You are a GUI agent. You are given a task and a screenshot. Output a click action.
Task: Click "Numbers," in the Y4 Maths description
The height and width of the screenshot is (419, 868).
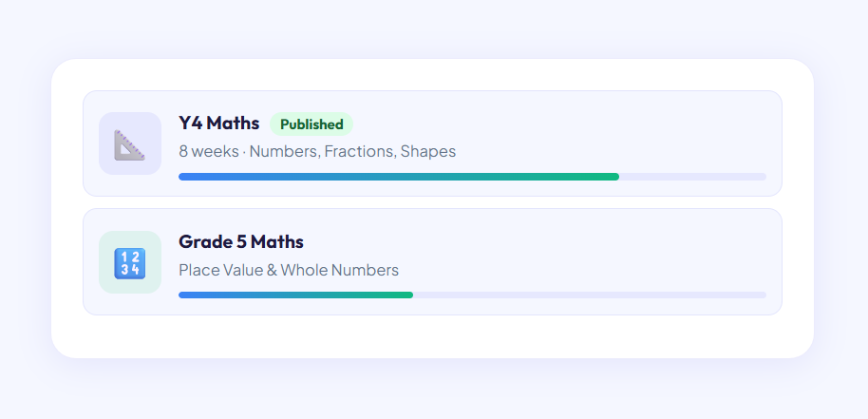[285, 151]
